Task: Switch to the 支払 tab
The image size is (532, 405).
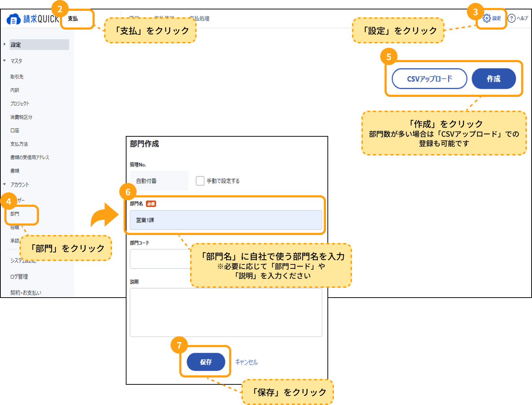Action: (x=73, y=18)
